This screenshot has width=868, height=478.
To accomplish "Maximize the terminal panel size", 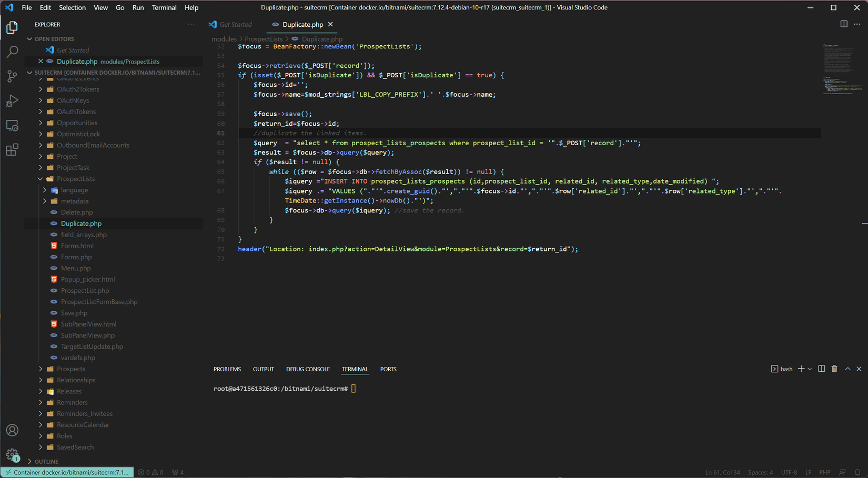I will click(847, 369).
